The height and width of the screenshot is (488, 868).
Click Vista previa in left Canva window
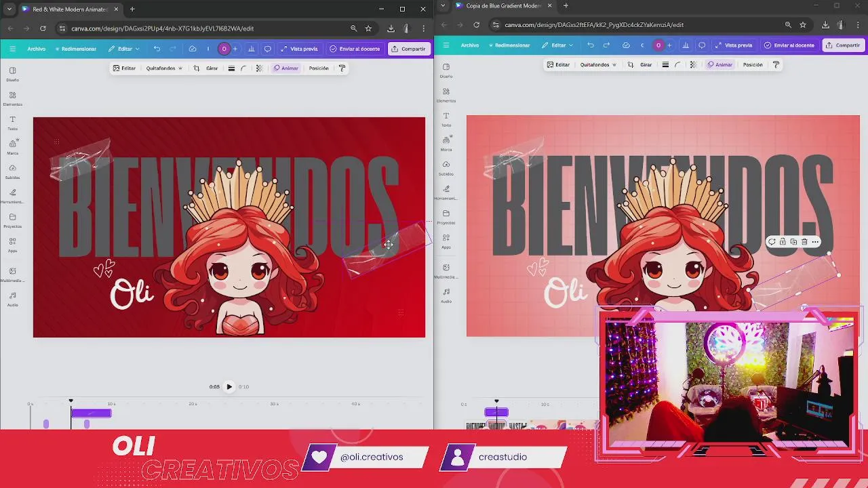[x=299, y=49]
